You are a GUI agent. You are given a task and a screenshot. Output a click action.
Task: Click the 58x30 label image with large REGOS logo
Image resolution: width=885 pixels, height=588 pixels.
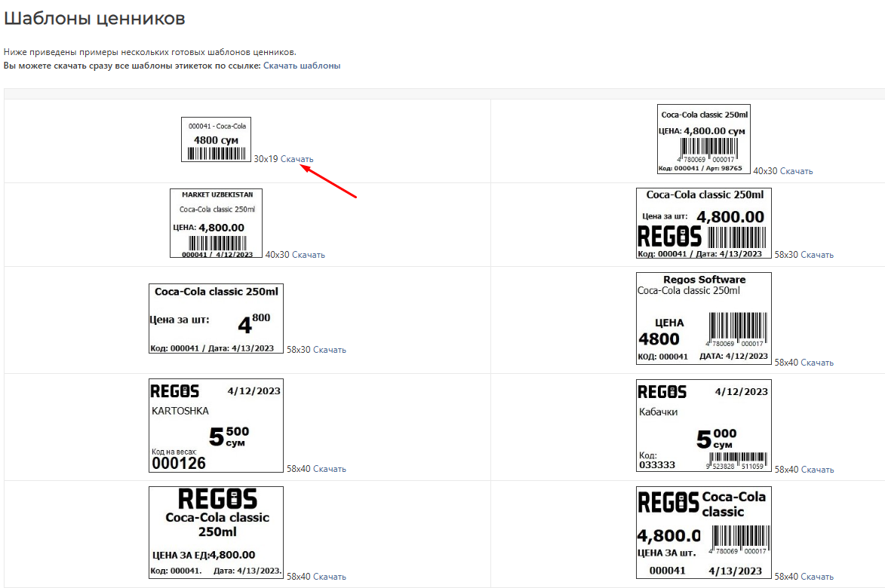704,224
